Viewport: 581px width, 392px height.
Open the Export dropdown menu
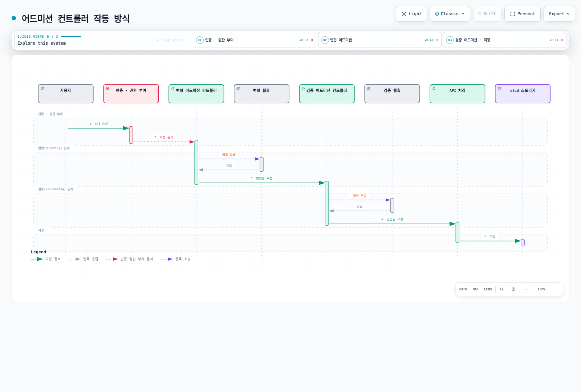(x=559, y=14)
